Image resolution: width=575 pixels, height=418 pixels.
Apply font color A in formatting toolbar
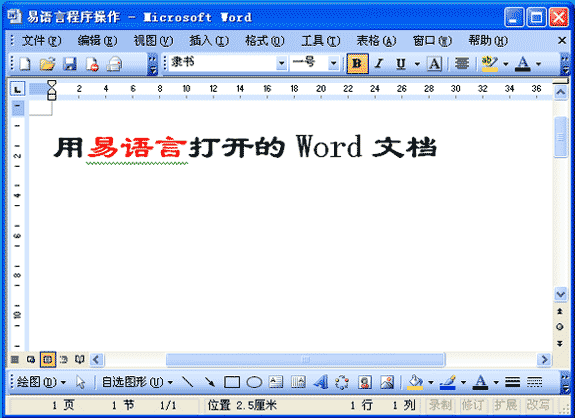tap(523, 64)
